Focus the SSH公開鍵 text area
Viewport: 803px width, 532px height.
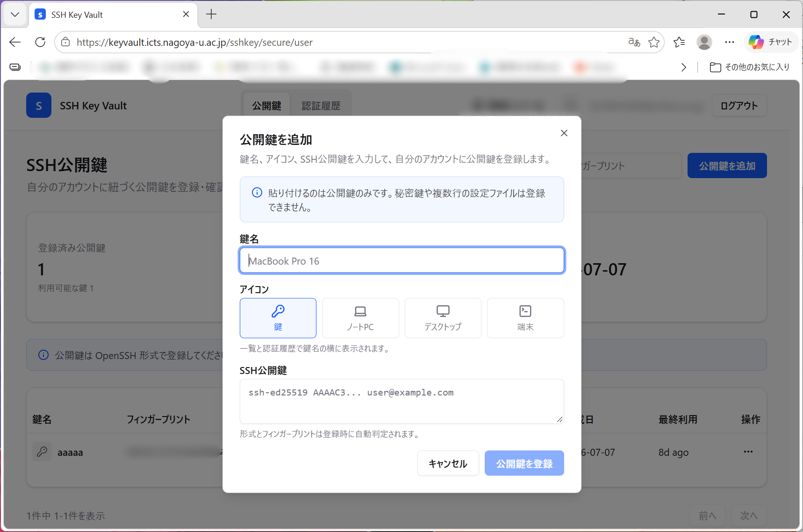pos(402,401)
